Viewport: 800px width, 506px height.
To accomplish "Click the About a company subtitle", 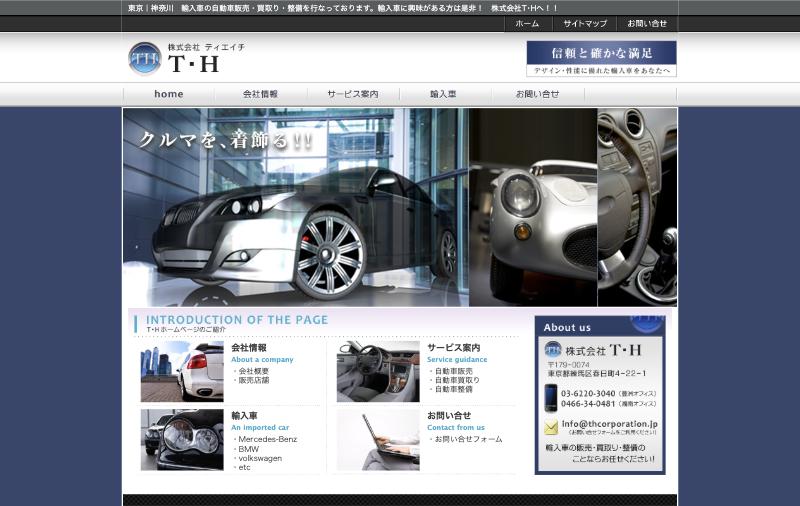I will pos(262,360).
